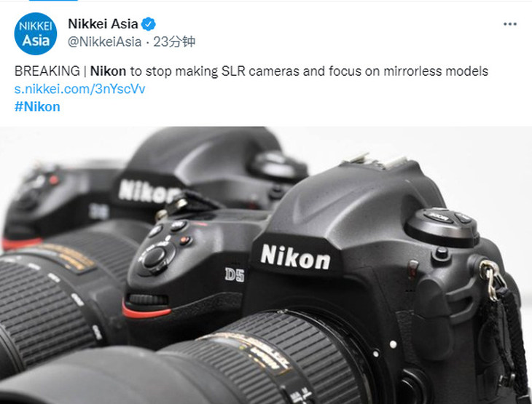
Task: Select the active tab's blue underline at the top
Action: tap(53, 1)
